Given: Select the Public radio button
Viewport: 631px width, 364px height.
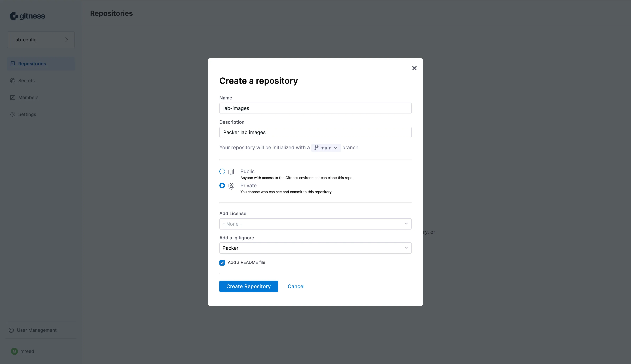Looking at the screenshot, I should [222, 171].
